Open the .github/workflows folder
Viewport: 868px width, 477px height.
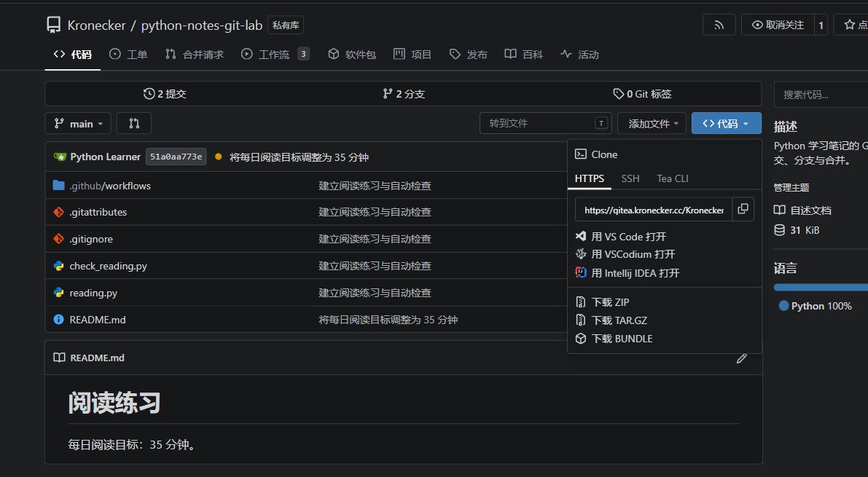tap(110, 186)
